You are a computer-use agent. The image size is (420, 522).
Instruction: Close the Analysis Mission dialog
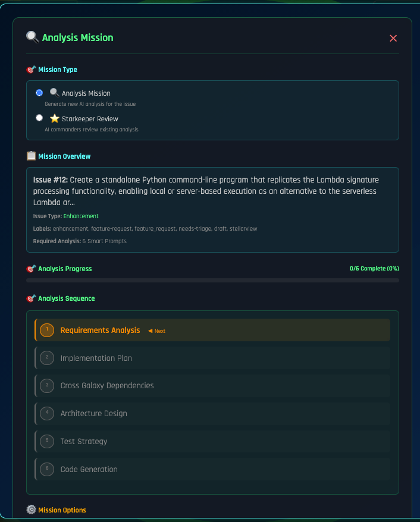coord(393,38)
